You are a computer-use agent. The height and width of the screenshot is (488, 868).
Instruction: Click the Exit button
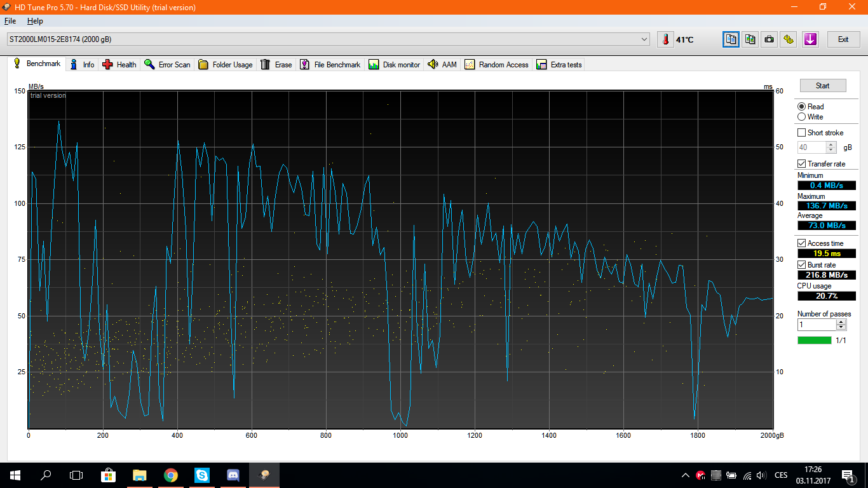843,39
